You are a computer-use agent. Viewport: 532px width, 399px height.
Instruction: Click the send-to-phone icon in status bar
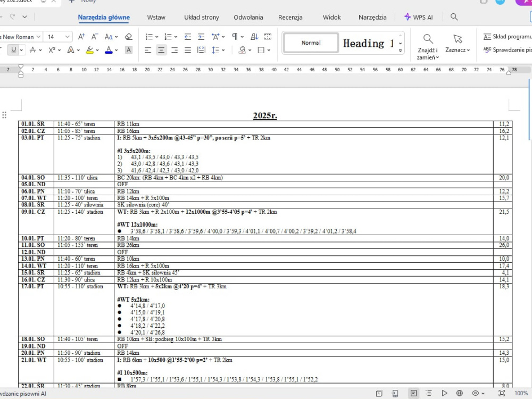tap(395, 393)
